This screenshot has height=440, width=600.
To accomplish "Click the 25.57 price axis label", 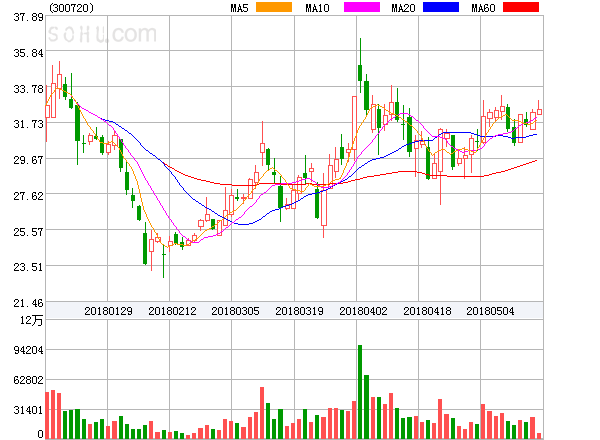I will point(28,232).
